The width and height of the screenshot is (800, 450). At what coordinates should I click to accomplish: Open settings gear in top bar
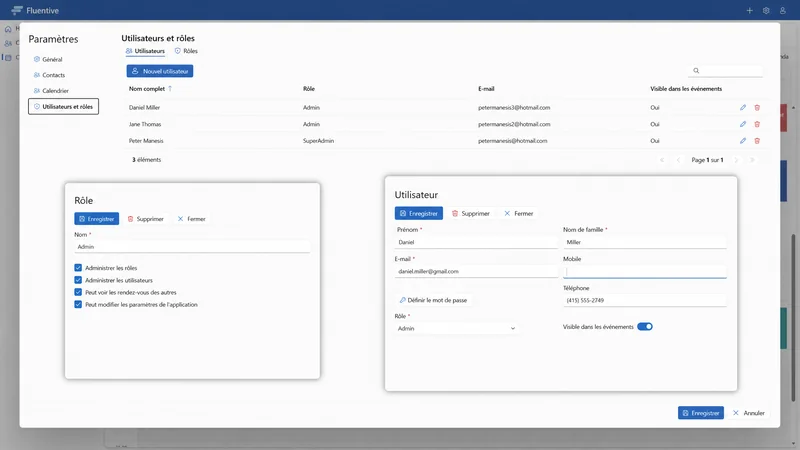coord(766,10)
